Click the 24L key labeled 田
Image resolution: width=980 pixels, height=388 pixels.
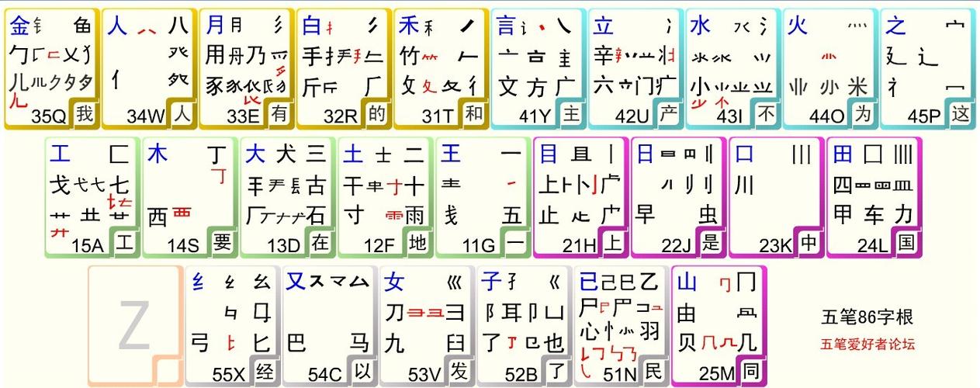874,197
